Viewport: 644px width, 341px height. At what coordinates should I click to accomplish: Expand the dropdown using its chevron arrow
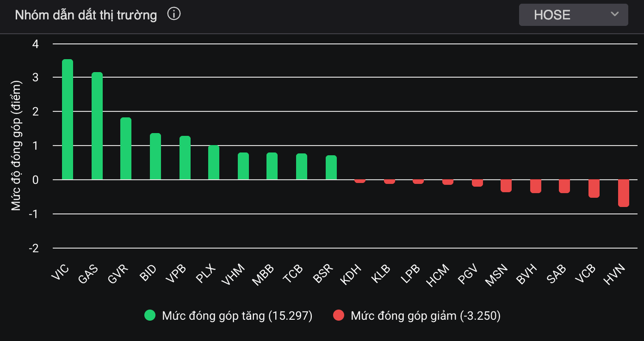point(615,14)
